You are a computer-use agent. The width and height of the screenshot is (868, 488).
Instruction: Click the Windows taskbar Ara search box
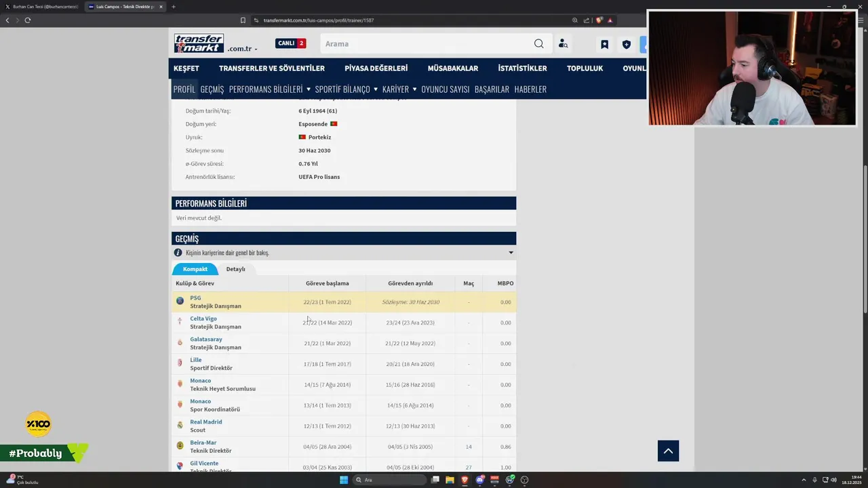[390, 480]
